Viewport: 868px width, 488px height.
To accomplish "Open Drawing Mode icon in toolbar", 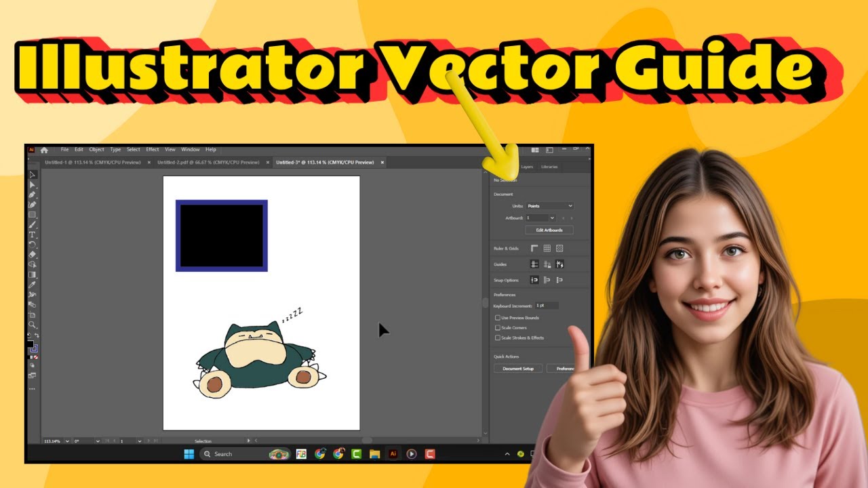I will (x=33, y=366).
